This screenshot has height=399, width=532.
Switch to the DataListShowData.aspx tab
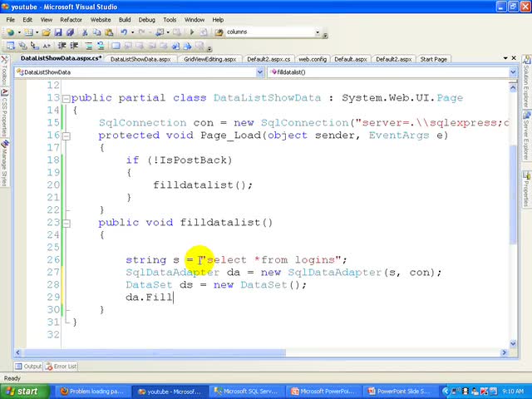coord(140,59)
